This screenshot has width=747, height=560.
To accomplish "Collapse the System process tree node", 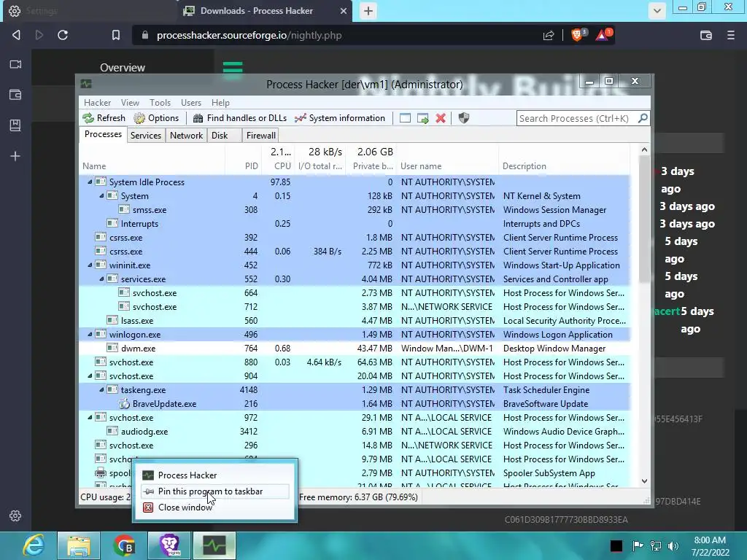I will coord(101,195).
